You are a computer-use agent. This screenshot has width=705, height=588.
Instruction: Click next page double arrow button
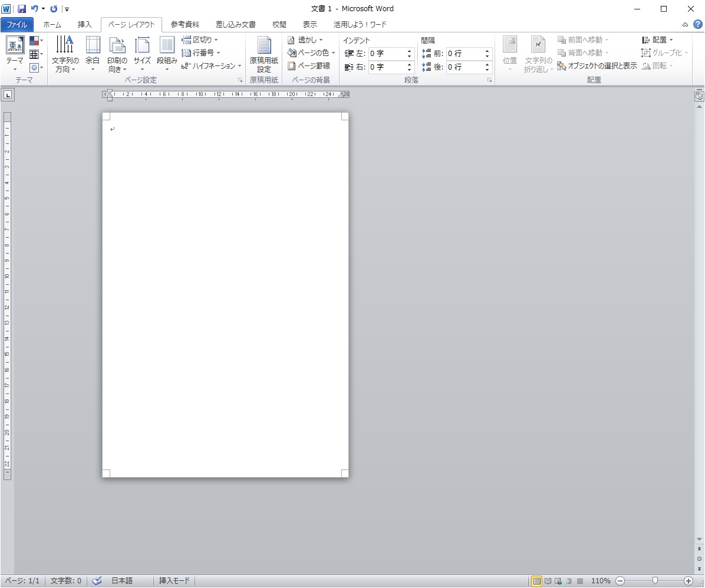click(699, 569)
